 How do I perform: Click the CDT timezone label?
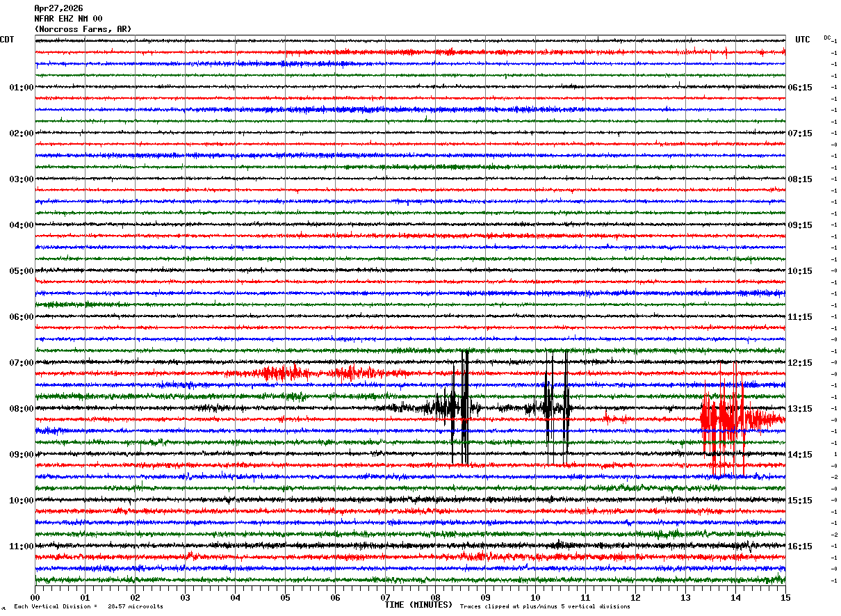pos(7,40)
